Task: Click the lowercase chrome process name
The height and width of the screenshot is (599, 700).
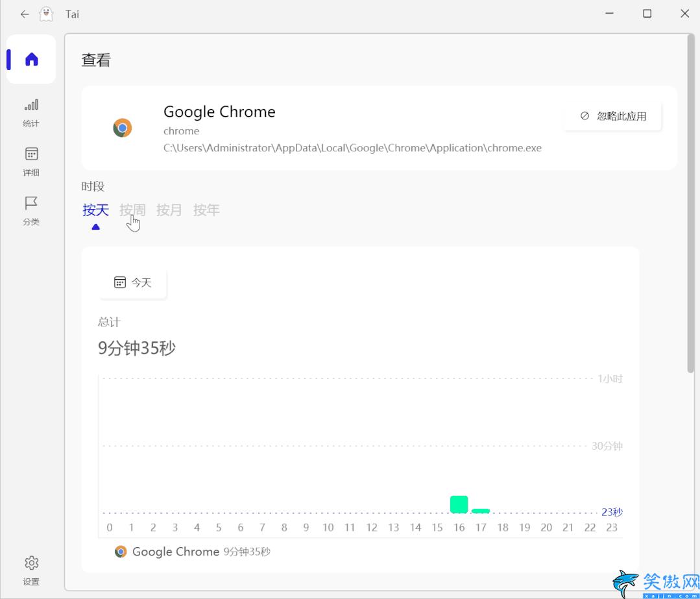Action: click(x=181, y=131)
